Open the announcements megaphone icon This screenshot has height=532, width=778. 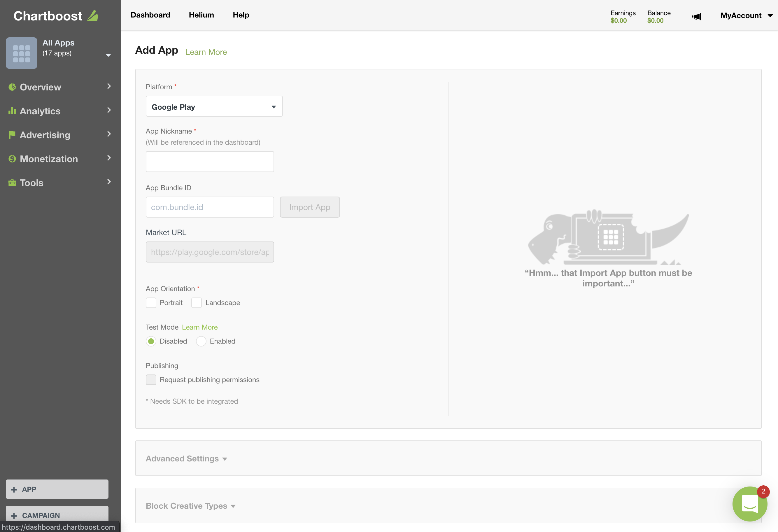[697, 16]
